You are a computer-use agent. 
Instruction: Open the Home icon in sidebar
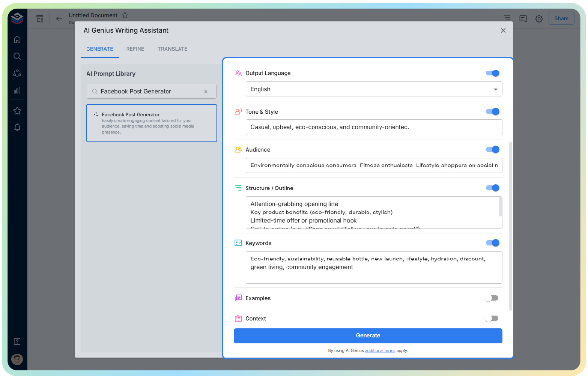(x=17, y=39)
